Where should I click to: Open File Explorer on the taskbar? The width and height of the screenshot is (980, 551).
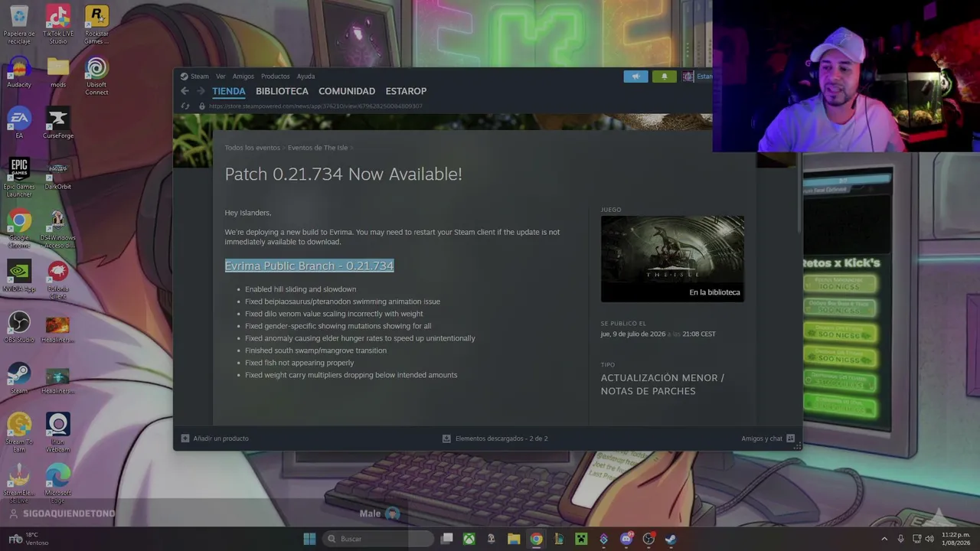tap(514, 539)
